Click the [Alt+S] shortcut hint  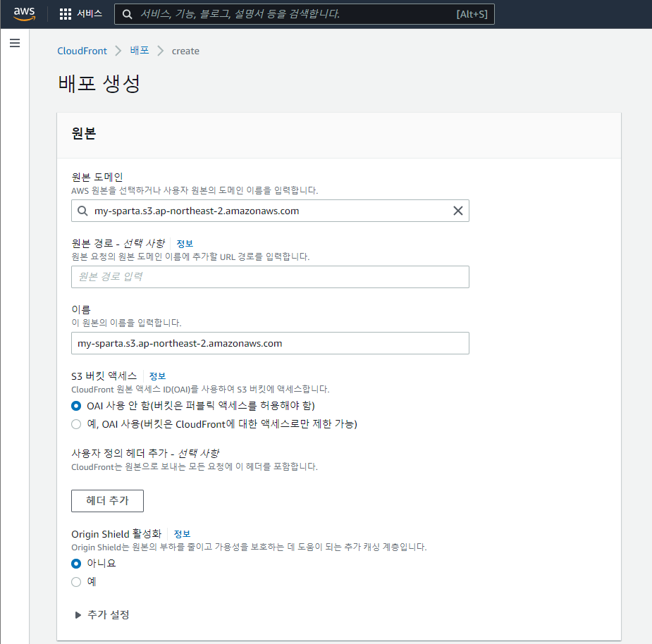(x=472, y=14)
